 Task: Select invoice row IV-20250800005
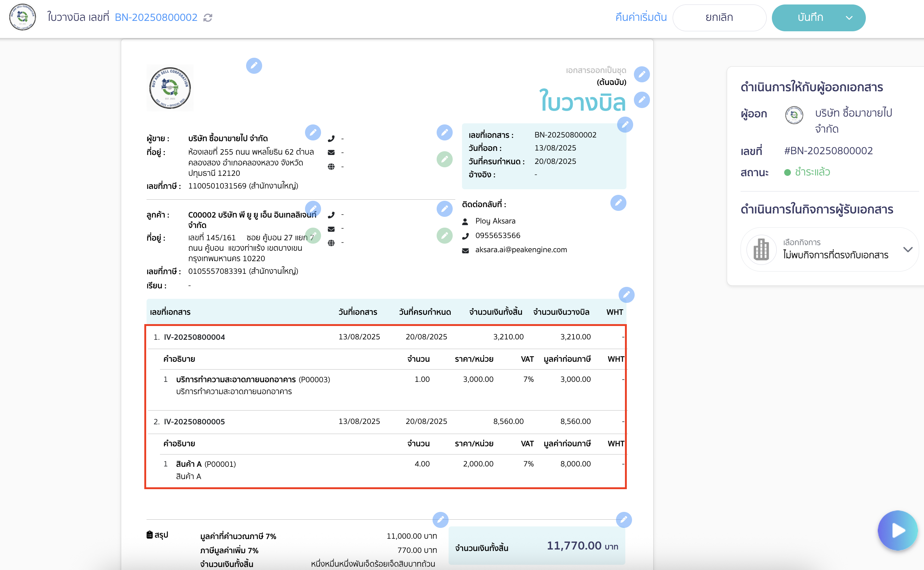coord(194,421)
